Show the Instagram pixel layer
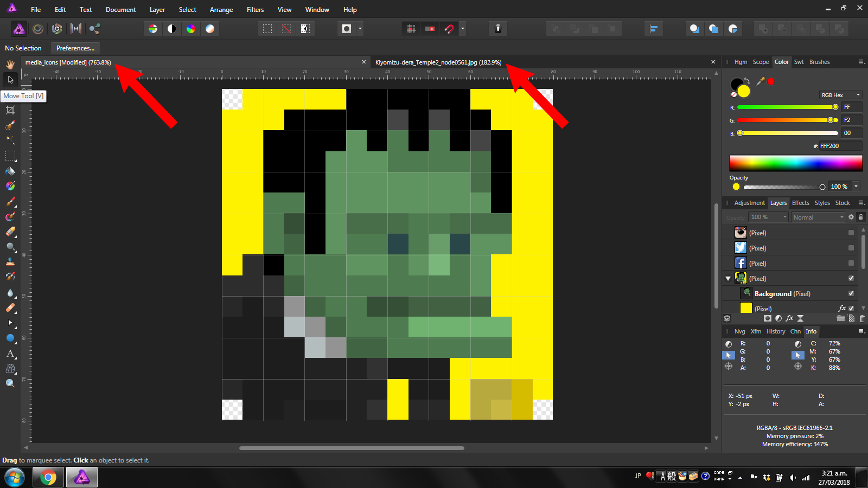This screenshot has width=868, height=488. pyautogui.click(x=851, y=233)
